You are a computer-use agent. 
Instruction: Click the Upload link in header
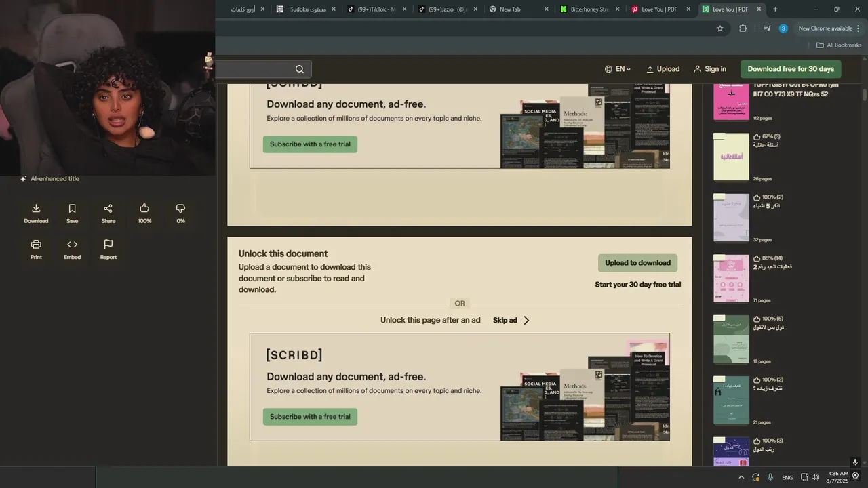[663, 69]
